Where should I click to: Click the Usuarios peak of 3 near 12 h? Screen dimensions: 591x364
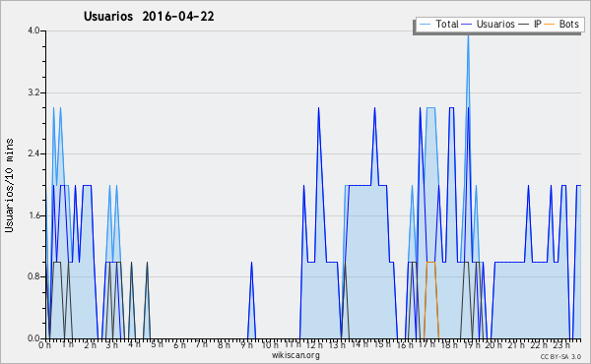pos(318,109)
